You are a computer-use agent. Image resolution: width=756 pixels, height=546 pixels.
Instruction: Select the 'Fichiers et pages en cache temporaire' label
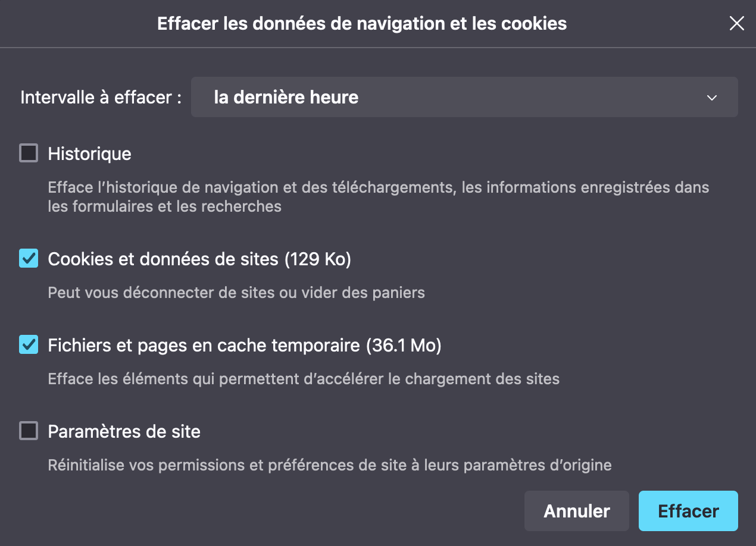(x=204, y=345)
